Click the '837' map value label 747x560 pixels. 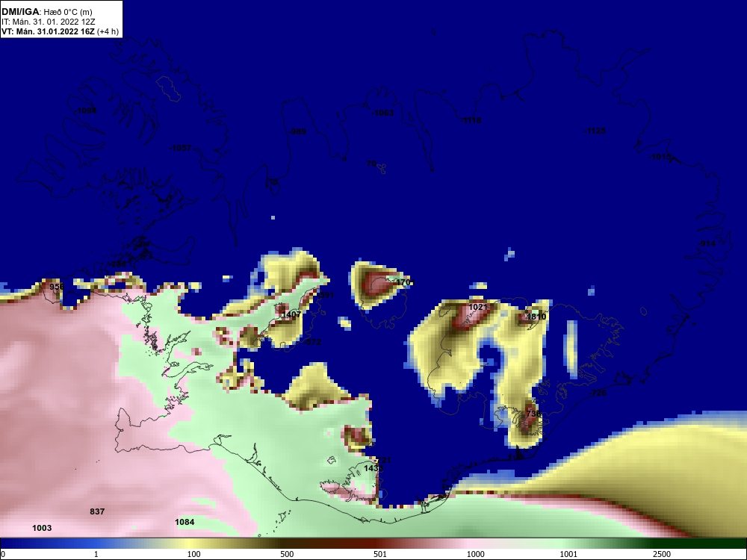point(97,511)
